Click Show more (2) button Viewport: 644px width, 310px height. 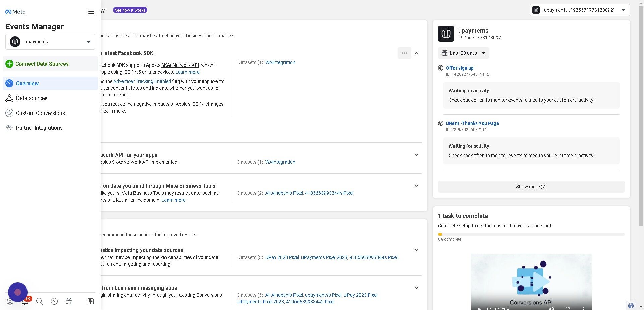531,187
